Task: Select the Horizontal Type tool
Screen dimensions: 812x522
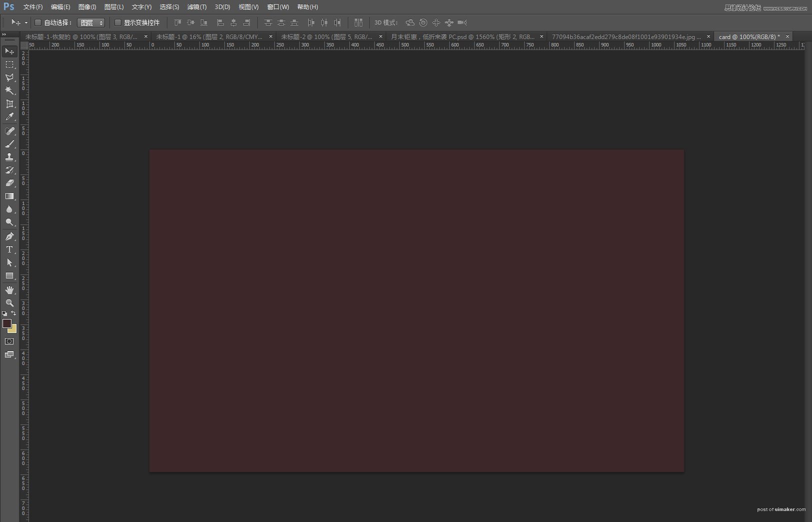Action: coord(9,249)
